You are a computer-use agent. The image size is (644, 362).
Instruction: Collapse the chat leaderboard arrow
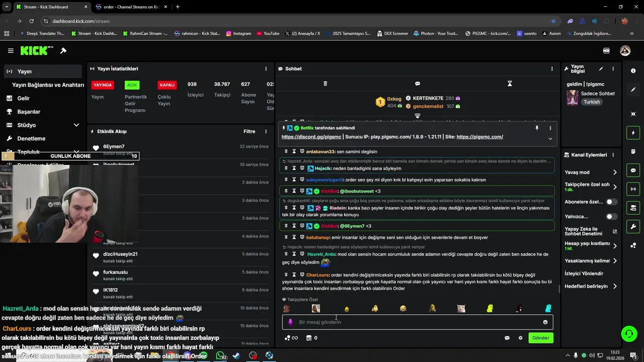pos(417,116)
